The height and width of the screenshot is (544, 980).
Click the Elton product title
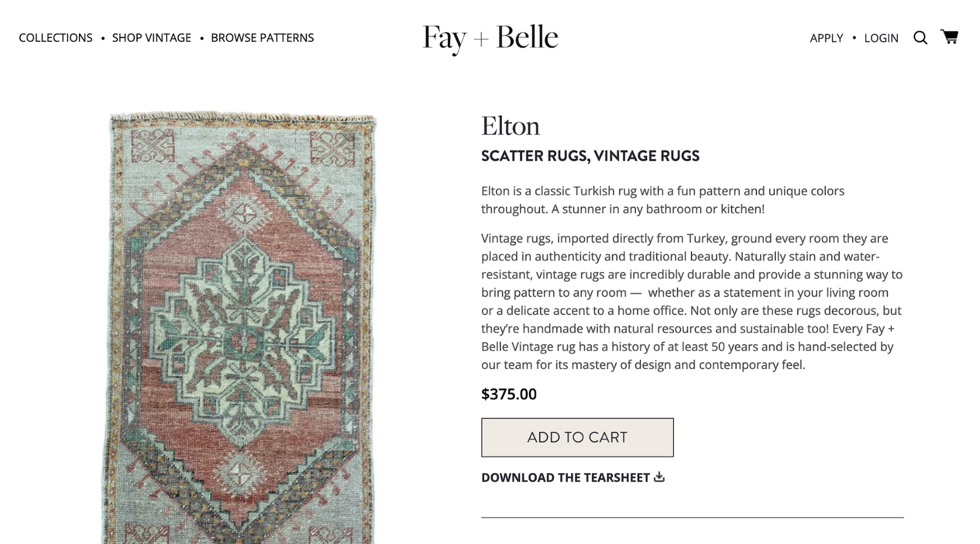[x=510, y=126]
